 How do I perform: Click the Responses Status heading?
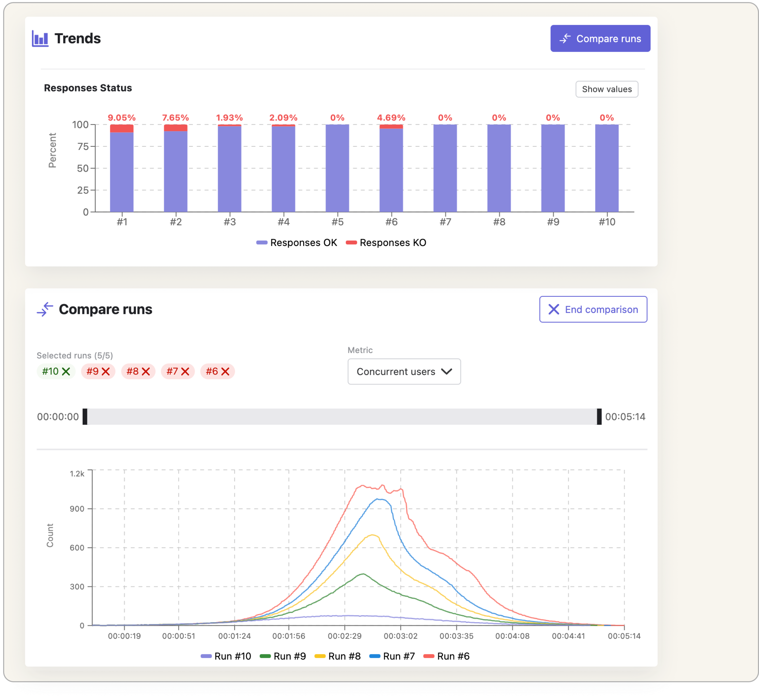(88, 88)
